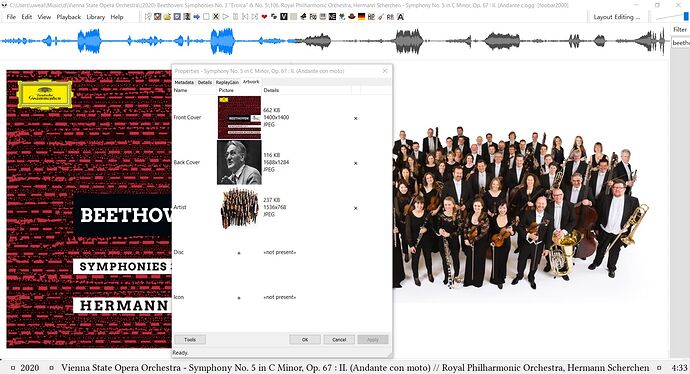
Task: Remove the Back Cover picture with its X
Action: tap(356, 163)
